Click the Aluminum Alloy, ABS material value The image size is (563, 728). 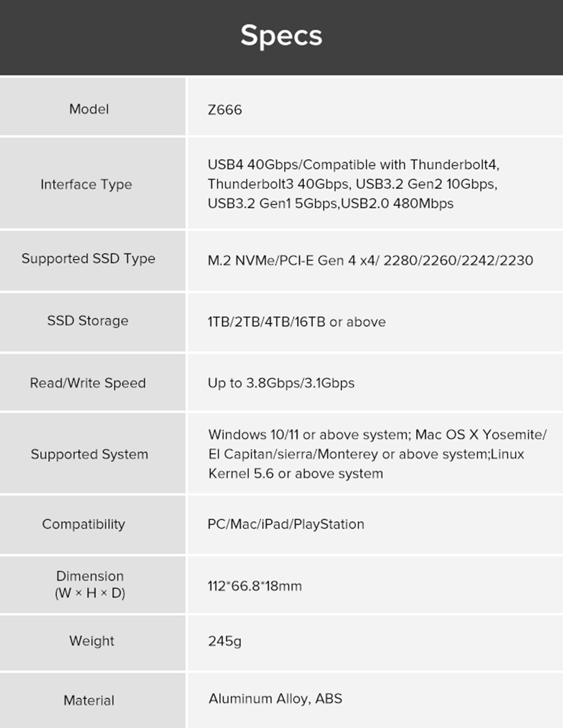point(275,698)
